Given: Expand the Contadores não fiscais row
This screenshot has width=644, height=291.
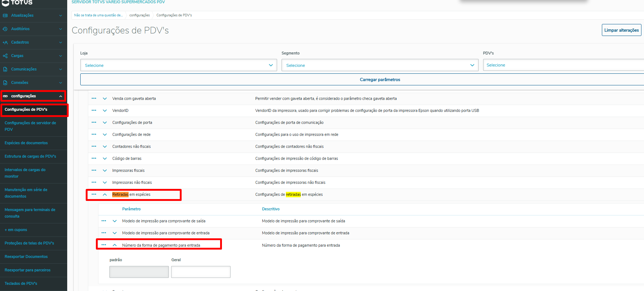Looking at the screenshot, I should (105, 146).
